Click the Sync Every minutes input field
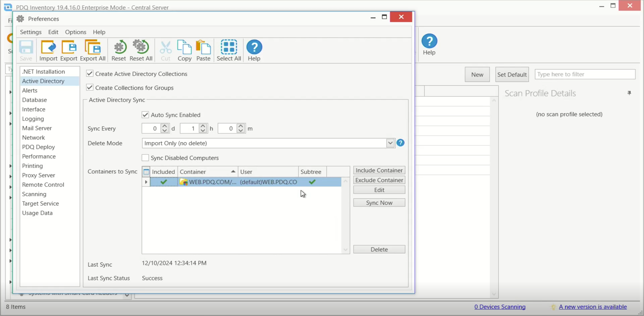The height and width of the screenshot is (316, 644). coord(227,128)
